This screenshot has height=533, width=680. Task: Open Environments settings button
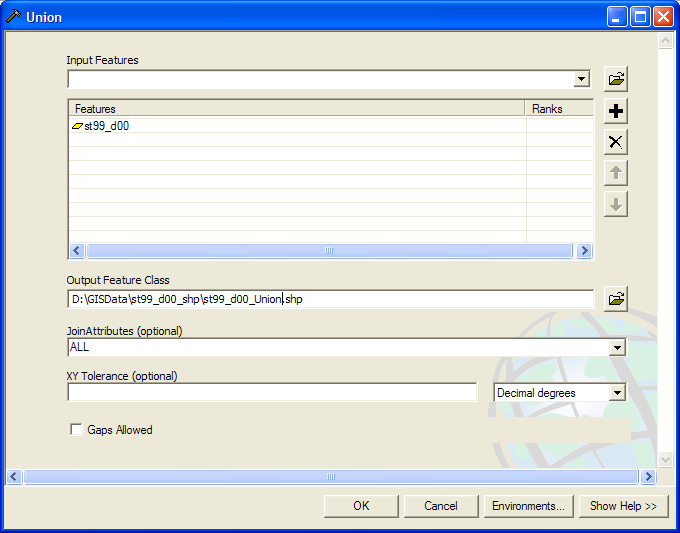[528, 506]
